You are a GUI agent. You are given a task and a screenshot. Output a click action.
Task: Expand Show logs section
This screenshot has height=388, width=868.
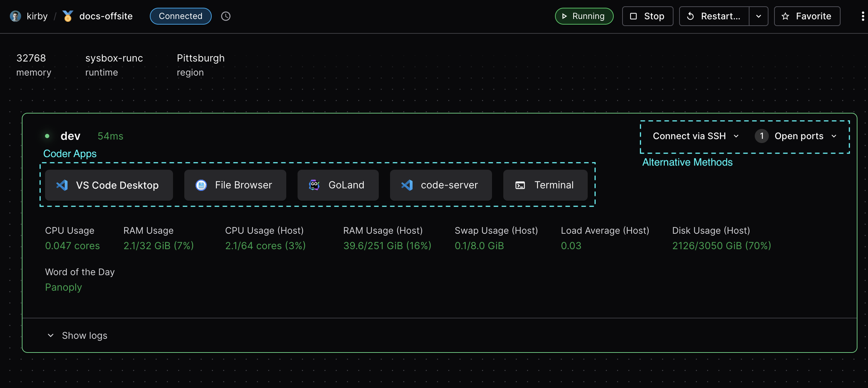77,336
